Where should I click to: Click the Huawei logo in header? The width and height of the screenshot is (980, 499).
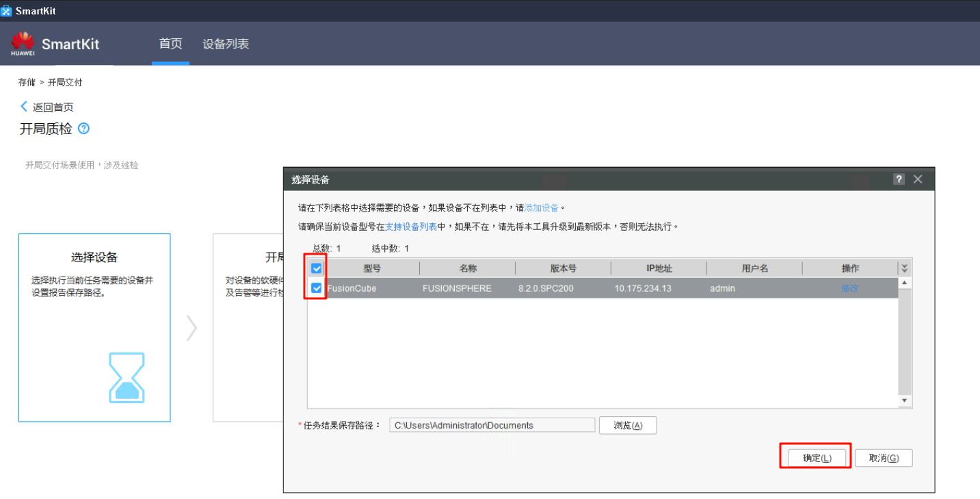tap(23, 43)
